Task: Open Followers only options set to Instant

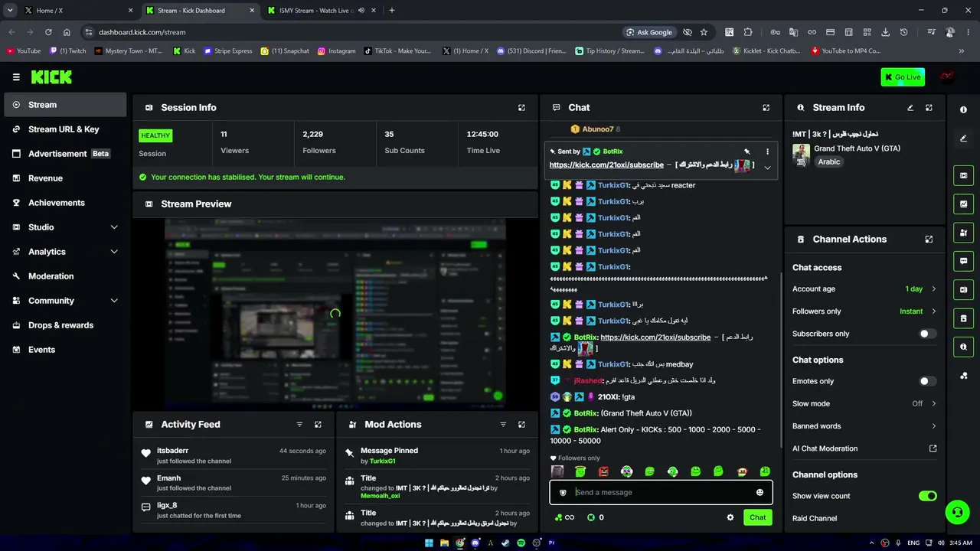Action: (864, 311)
